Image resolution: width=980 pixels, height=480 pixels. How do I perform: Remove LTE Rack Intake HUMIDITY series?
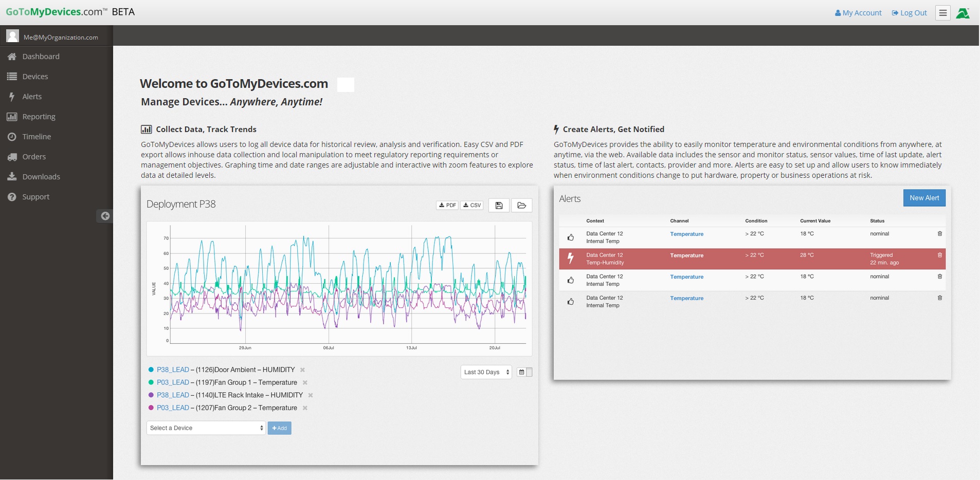tap(311, 395)
